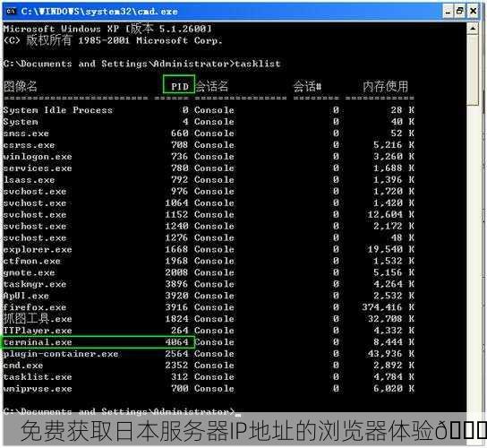This screenshot has height=448, width=487.
Task: Click the tasklist command text
Action: tap(258, 64)
